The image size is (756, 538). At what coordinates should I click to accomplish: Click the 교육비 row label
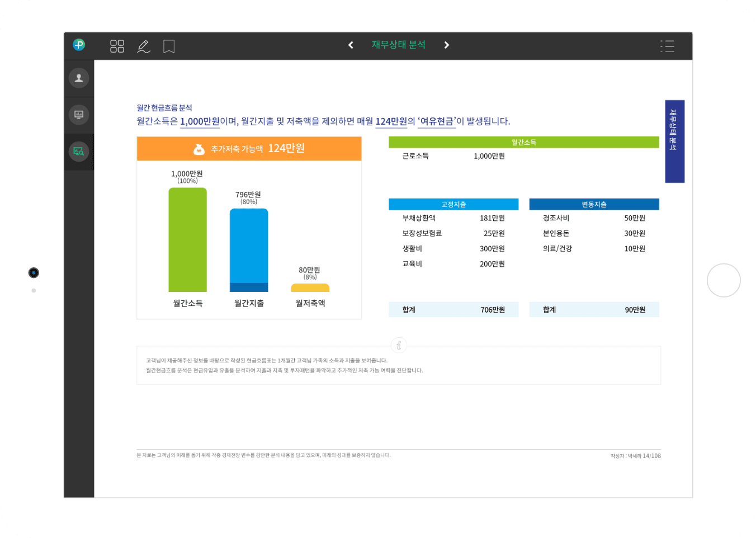point(412,263)
